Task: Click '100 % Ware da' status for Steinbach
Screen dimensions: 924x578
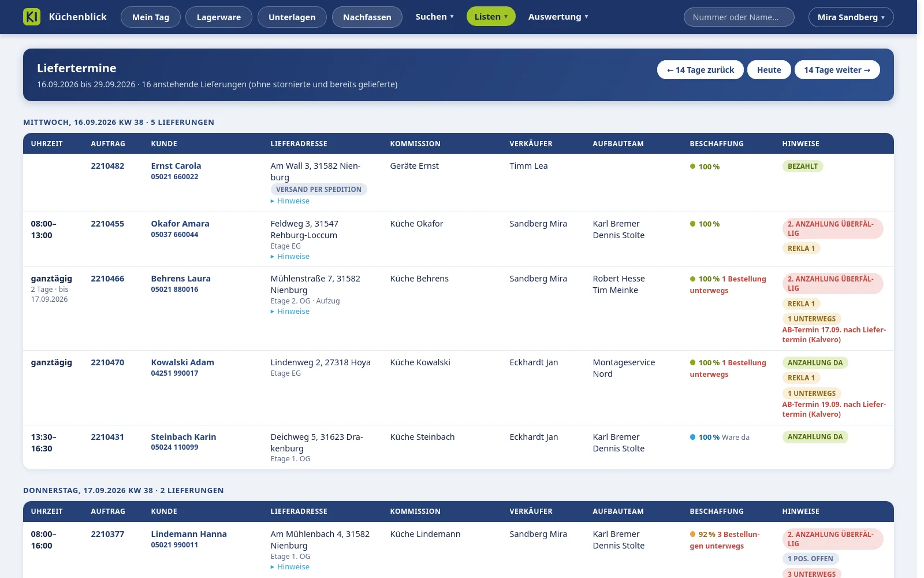Action: [x=720, y=438]
